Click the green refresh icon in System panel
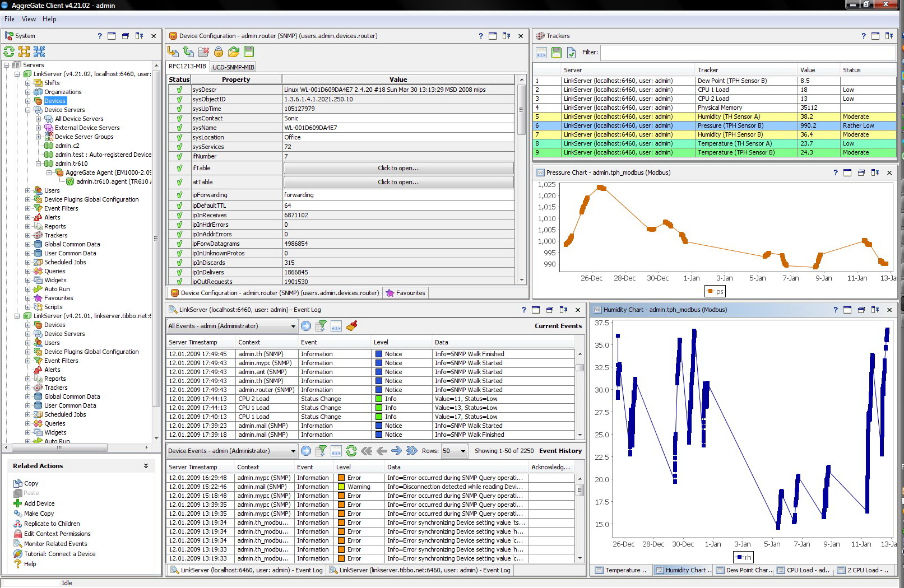This screenshot has height=588, width=904. (x=9, y=52)
